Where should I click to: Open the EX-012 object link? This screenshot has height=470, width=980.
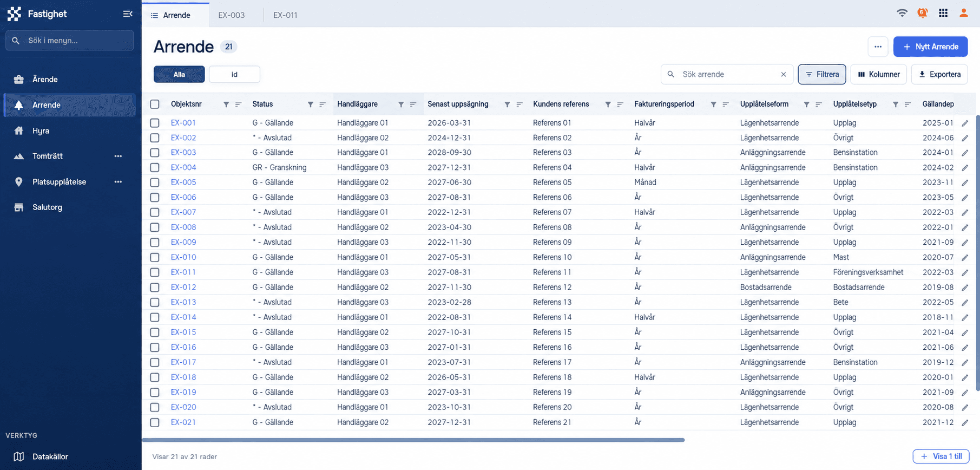[183, 288]
